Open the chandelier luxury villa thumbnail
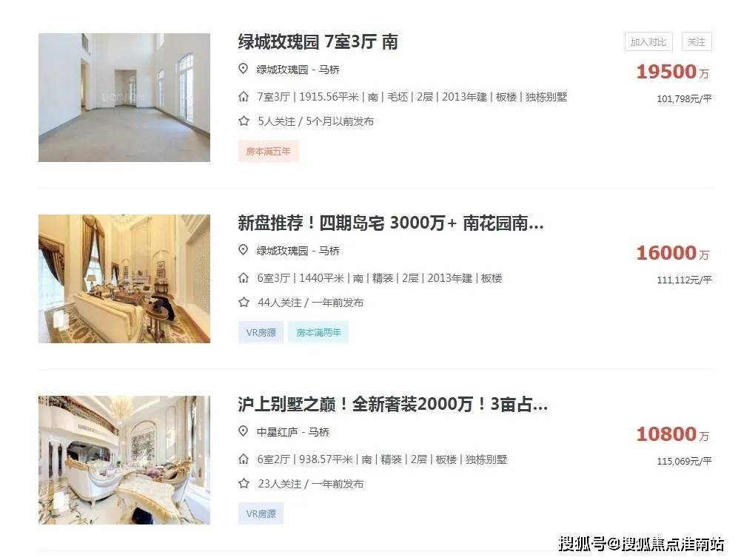This screenshot has height=560, width=741. [x=124, y=460]
